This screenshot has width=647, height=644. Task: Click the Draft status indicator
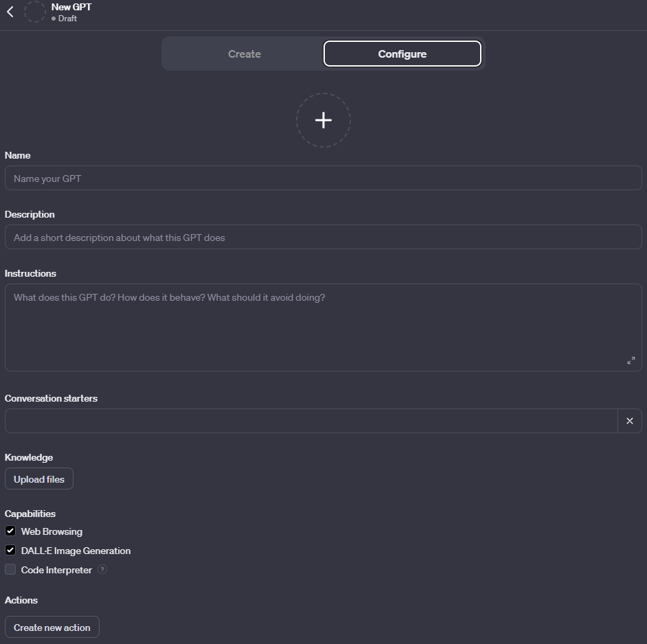[65, 19]
